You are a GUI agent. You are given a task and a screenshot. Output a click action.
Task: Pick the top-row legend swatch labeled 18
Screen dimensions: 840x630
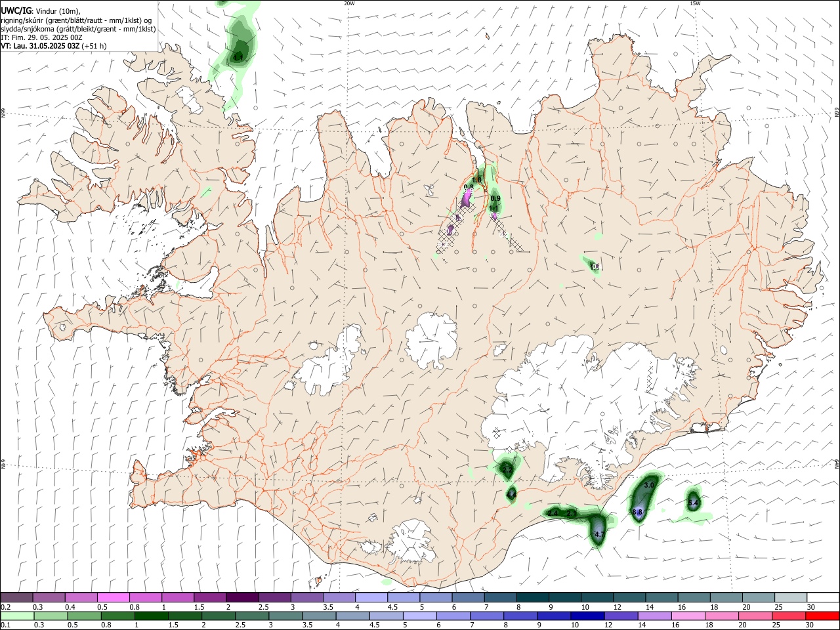pos(726,598)
